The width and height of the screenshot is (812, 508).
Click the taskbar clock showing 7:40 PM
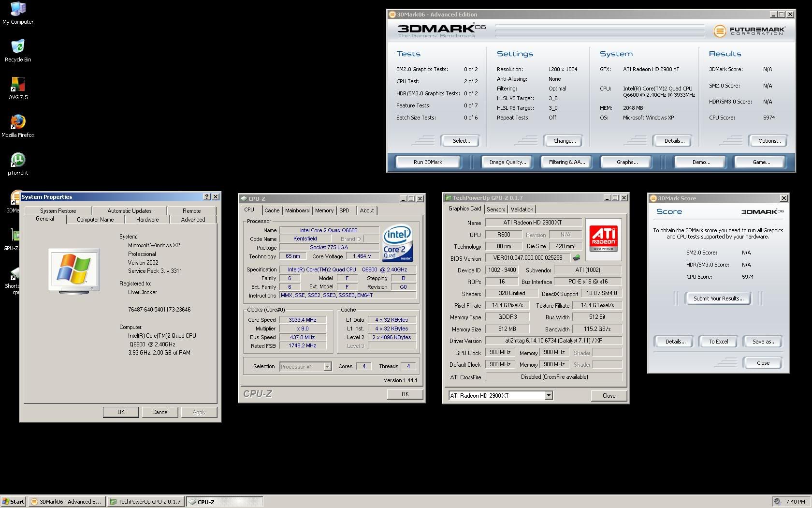[795, 502]
